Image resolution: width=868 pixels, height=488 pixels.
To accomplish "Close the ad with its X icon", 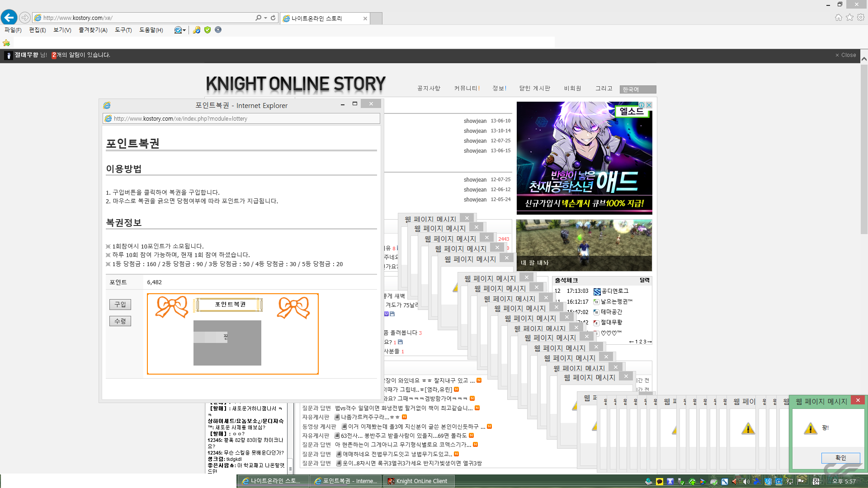I will 649,105.
